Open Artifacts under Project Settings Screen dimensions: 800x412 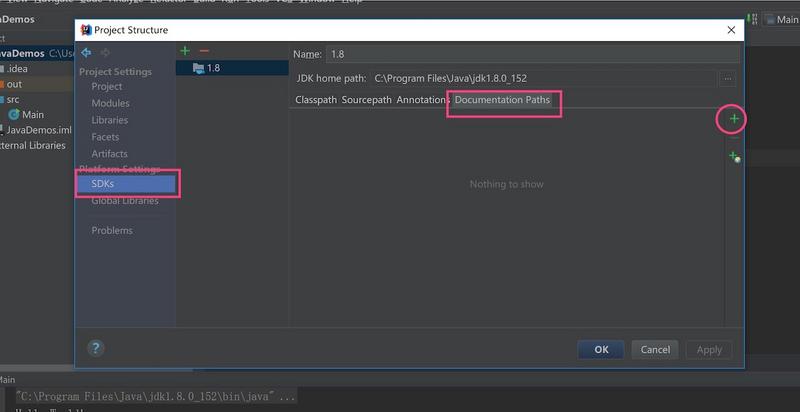(x=109, y=153)
